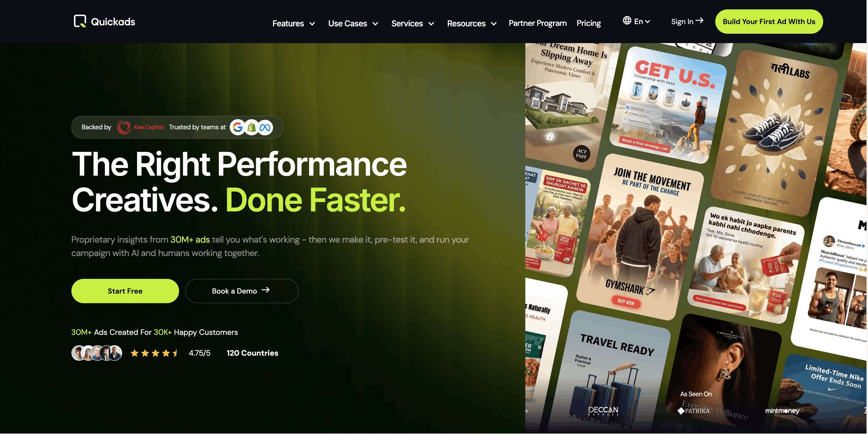Image resolution: width=868 pixels, height=434 pixels.
Task: Open the गलीLabs sneaker ad thumbnail
Action: click(774, 133)
